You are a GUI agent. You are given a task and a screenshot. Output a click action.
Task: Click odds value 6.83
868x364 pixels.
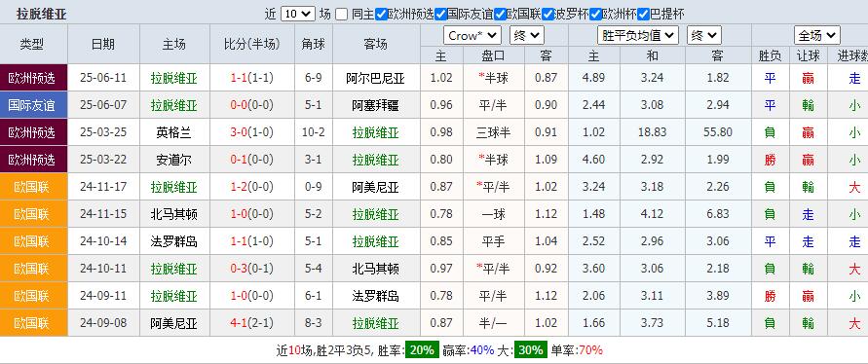click(x=718, y=214)
